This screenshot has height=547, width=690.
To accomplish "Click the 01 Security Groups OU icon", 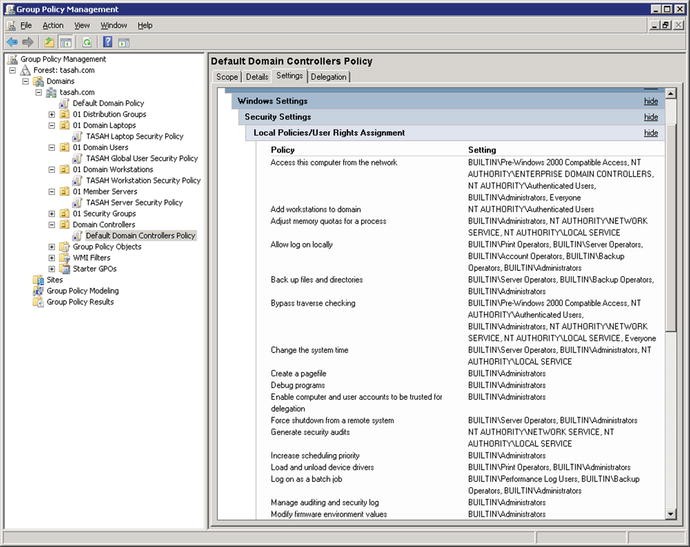I will pos(64,213).
